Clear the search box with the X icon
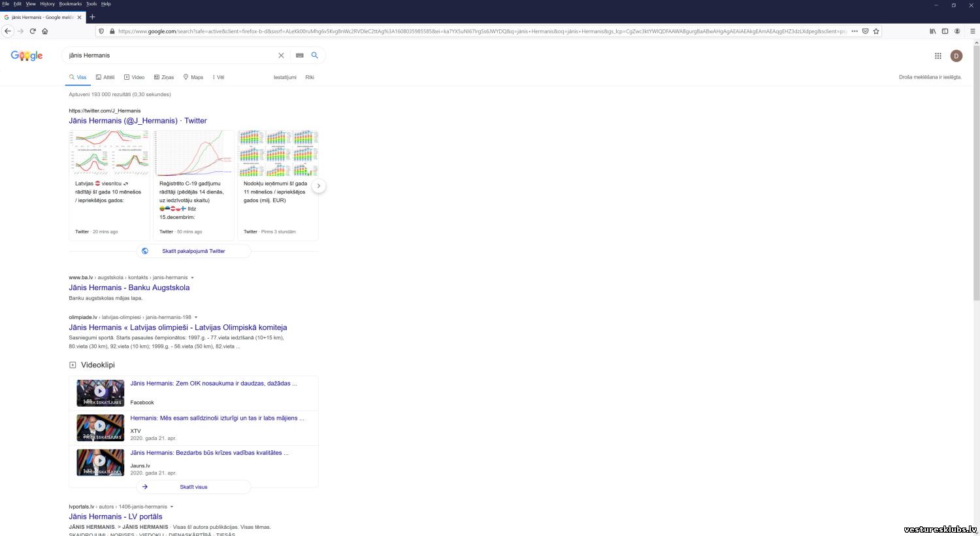The height and width of the screenshot is (536, 980). (282, 56)
